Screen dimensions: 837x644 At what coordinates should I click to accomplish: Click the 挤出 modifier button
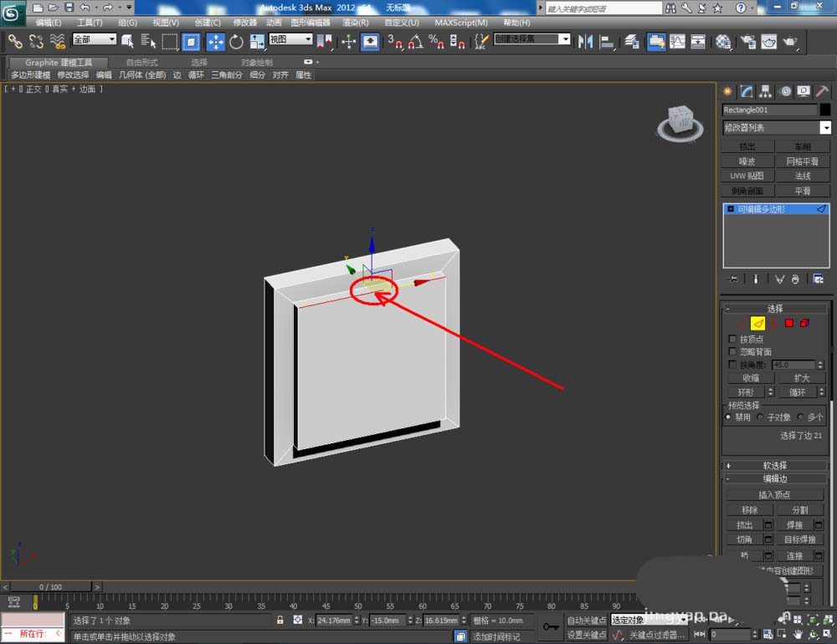point(747,146)
